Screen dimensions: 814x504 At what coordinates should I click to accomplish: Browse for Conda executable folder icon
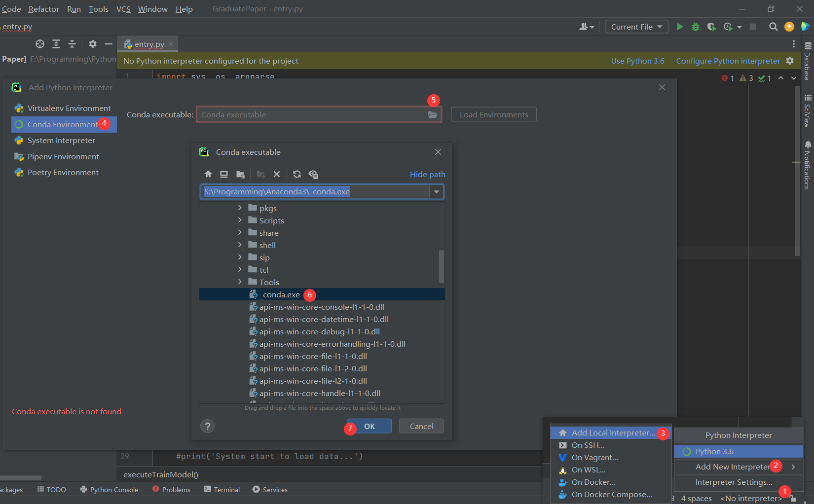(433, 115)
